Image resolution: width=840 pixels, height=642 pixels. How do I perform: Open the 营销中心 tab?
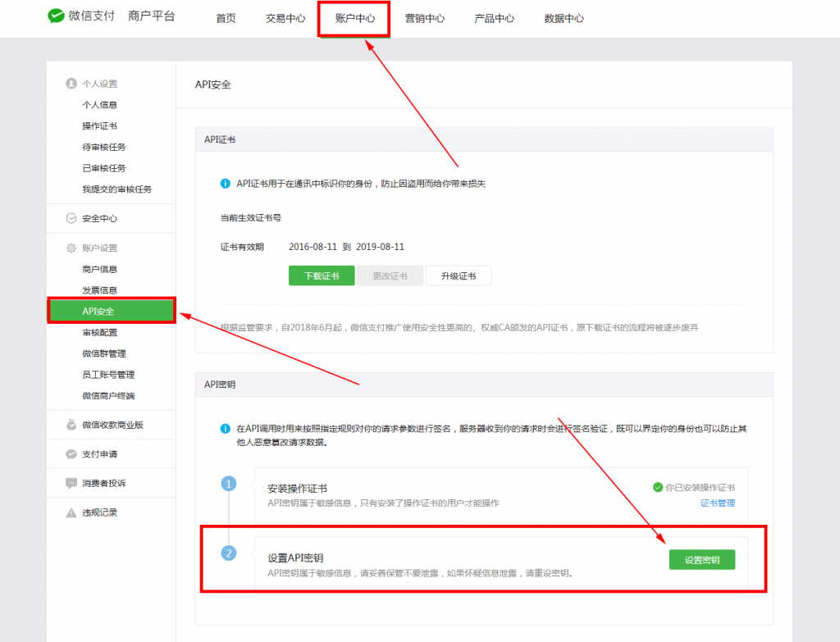click(x=424, y=19)
